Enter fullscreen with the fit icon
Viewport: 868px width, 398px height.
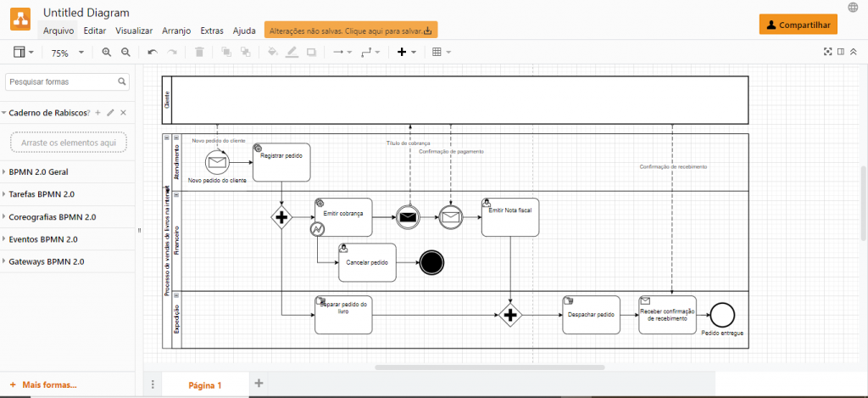pos(828,52)
